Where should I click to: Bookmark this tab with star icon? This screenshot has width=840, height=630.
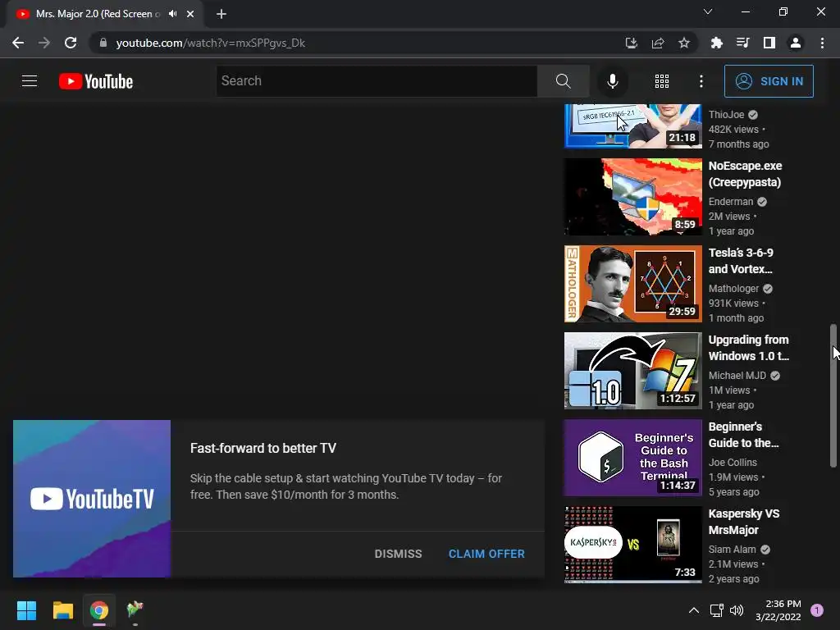[684, 43]
